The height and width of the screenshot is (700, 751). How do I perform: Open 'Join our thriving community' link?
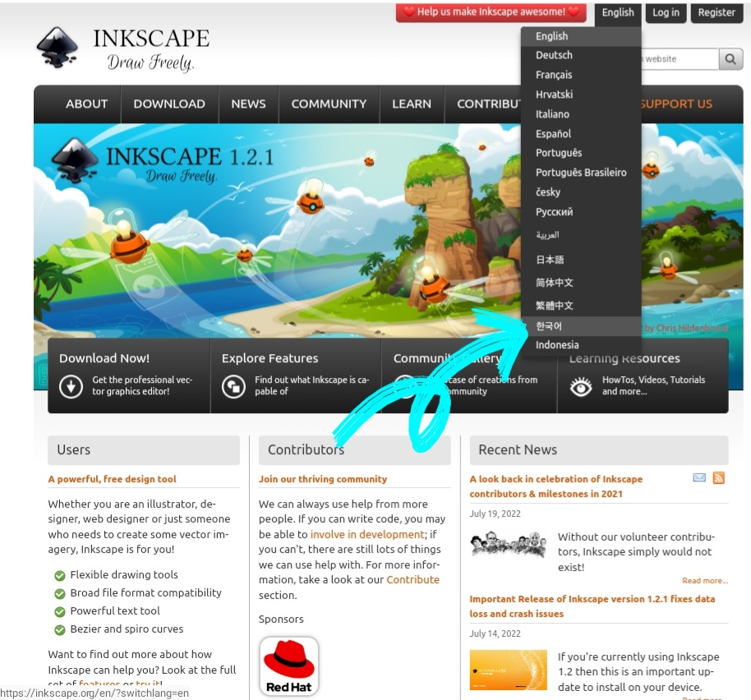(323, 479)
